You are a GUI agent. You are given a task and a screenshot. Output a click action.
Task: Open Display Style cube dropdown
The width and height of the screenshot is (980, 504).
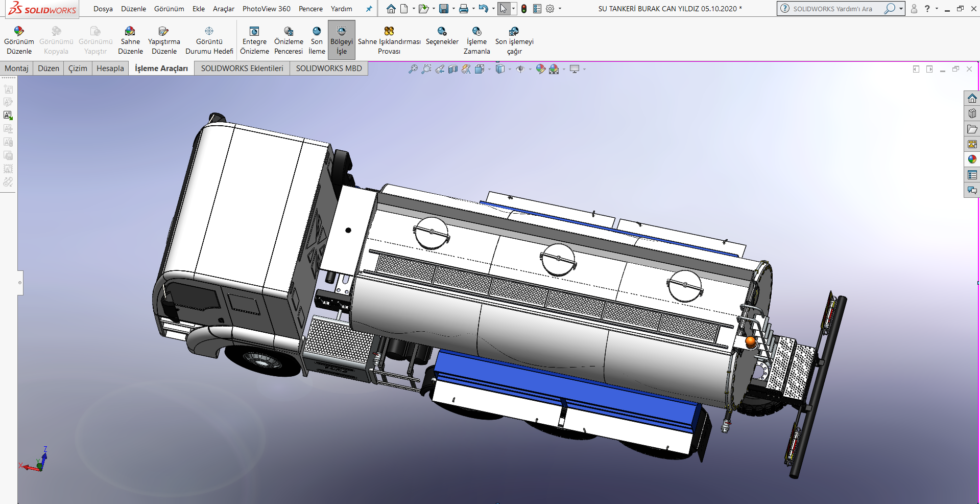click(x=500, y=69)
